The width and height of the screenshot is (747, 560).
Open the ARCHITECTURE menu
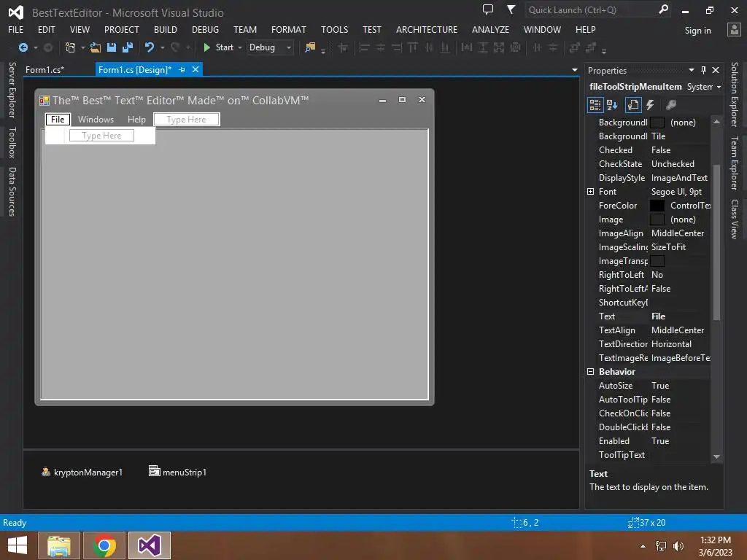click(426, 29)
